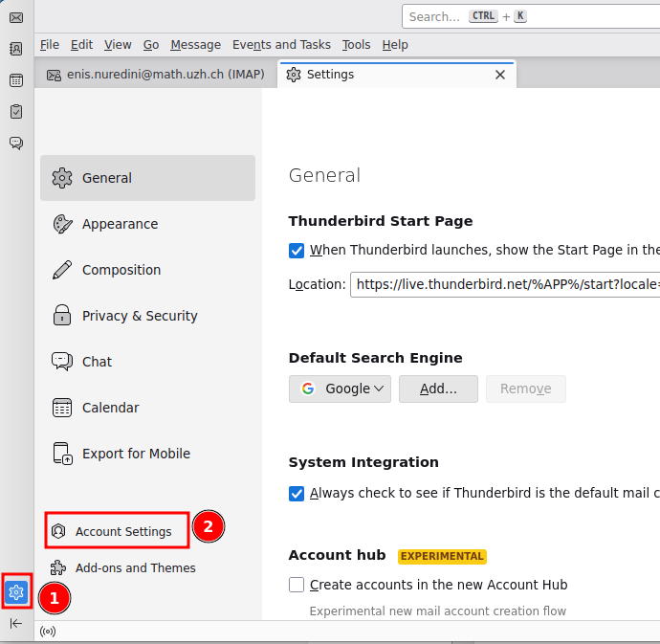
Task: Click the global Search box
Action: 531,16
